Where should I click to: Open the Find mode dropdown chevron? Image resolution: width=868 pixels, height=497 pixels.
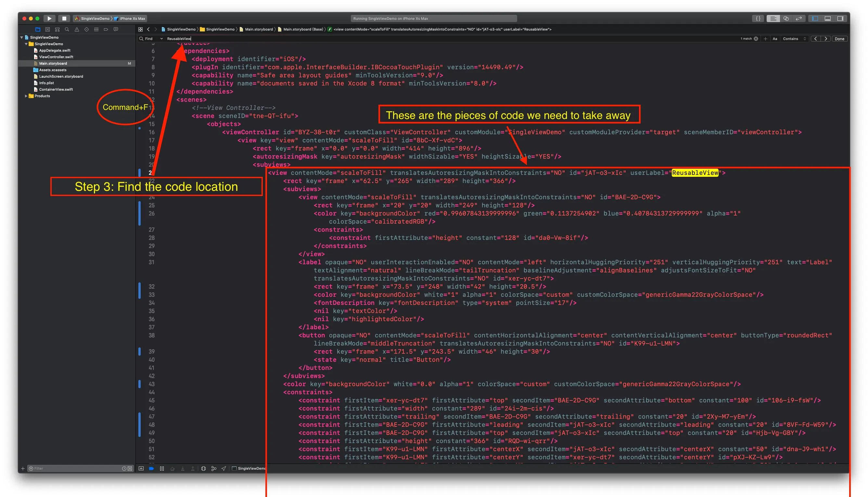(x=161, y=39)
